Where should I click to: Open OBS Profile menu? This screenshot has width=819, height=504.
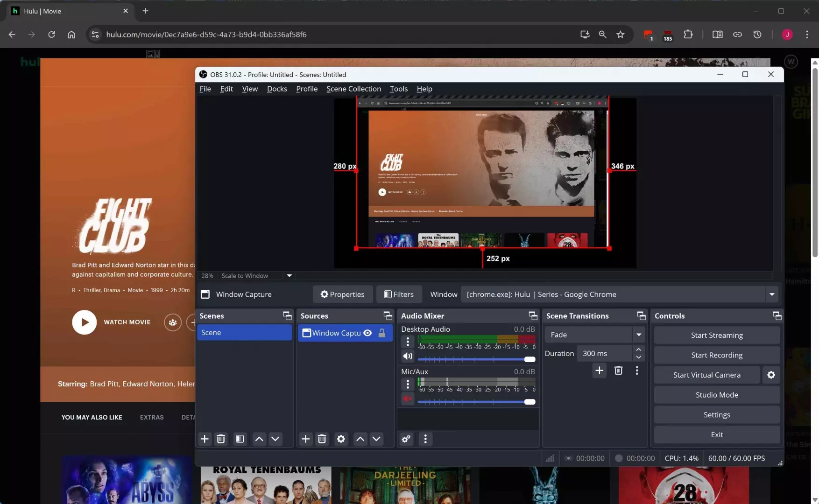pos(307,89)
